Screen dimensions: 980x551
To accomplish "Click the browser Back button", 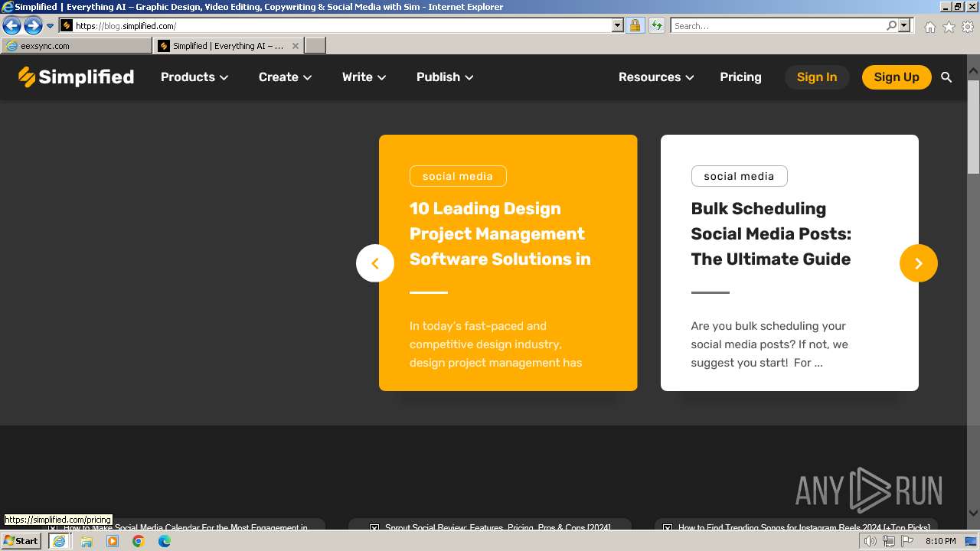I will click(x=11, y=26).
